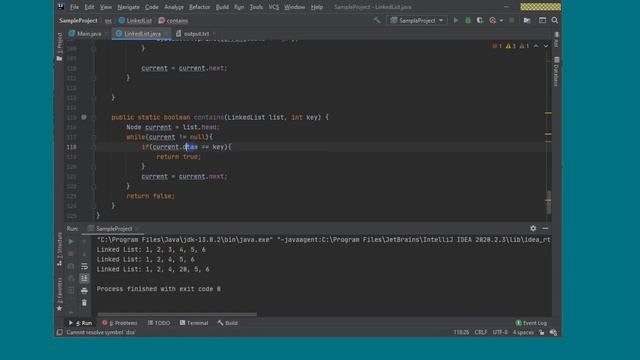Run SampleProject with the green play icon
Viewport: 640px width, 360px height.
[x=456, y=20]
